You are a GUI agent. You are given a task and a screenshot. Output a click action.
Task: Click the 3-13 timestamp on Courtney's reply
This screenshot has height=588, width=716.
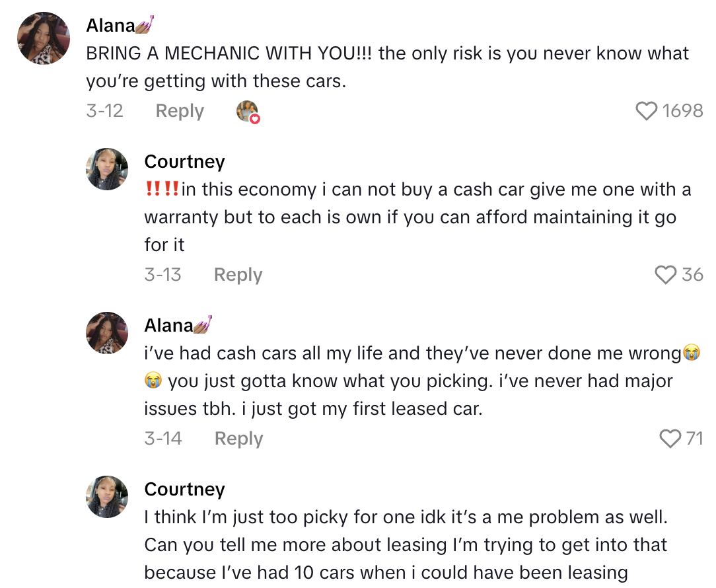[163, 275]
